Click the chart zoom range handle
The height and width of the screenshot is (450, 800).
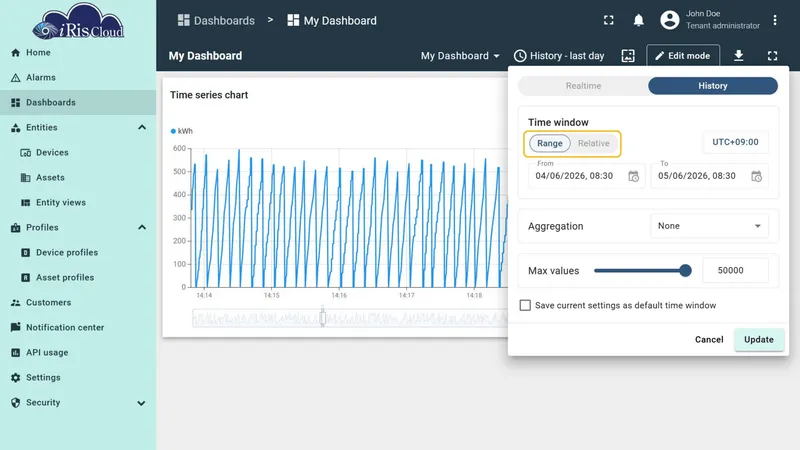(322, 318)
